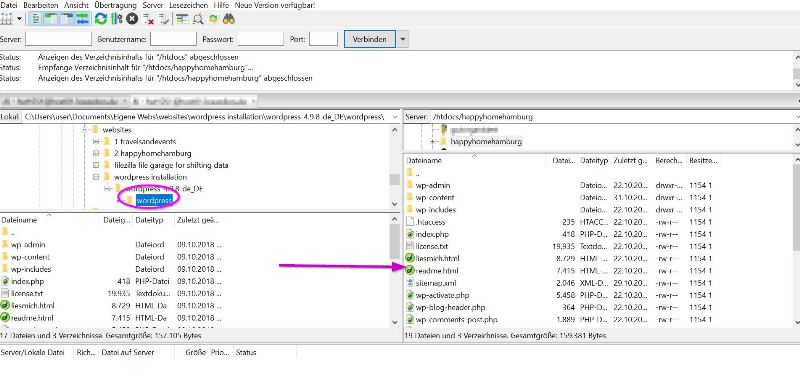This screenshot has height=383, width=800.
Task: Open the Bearbeiten menu
Action: pyautogui.click(x=41, y=5)
